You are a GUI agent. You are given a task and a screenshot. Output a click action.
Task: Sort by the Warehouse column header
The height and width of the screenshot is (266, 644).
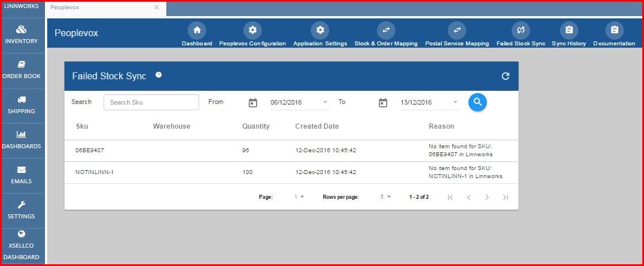[172, 126]
